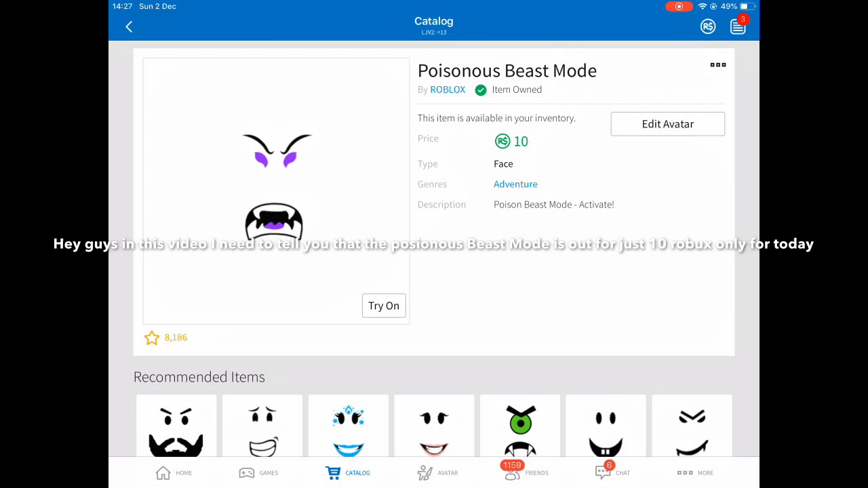
Task: Favorite the item with star icon
Action: point(151,338)
